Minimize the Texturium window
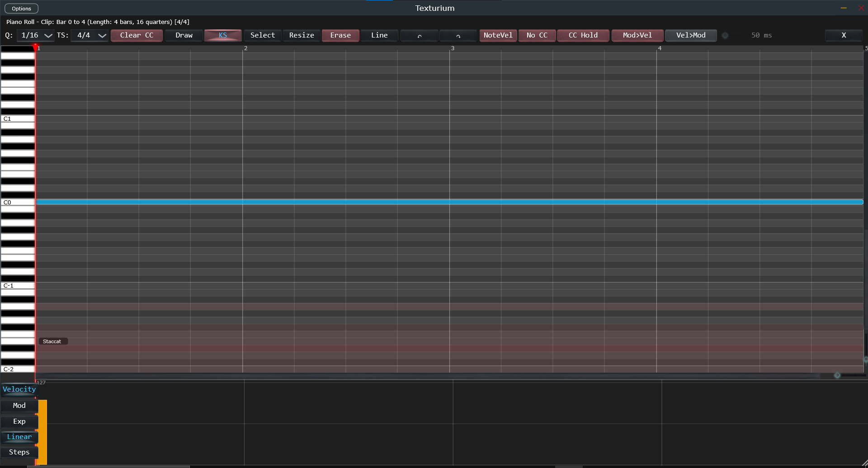This screenshot has width=868, height=468. [844, 8]
